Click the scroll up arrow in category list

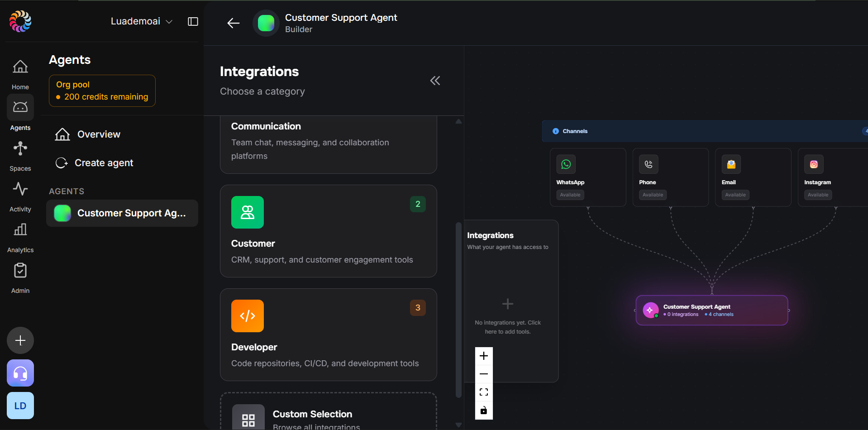pos(458,121)
